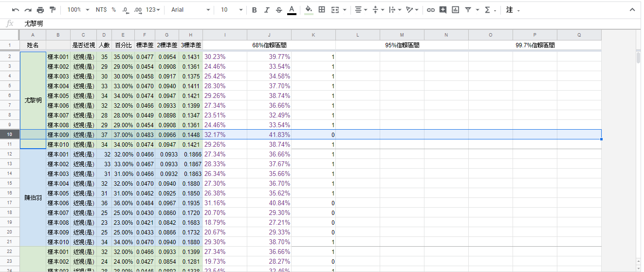The width and height of the screenshot is (644, 272).
Task: Open the vertical align dropdown
Action: (x=378, y=10)
